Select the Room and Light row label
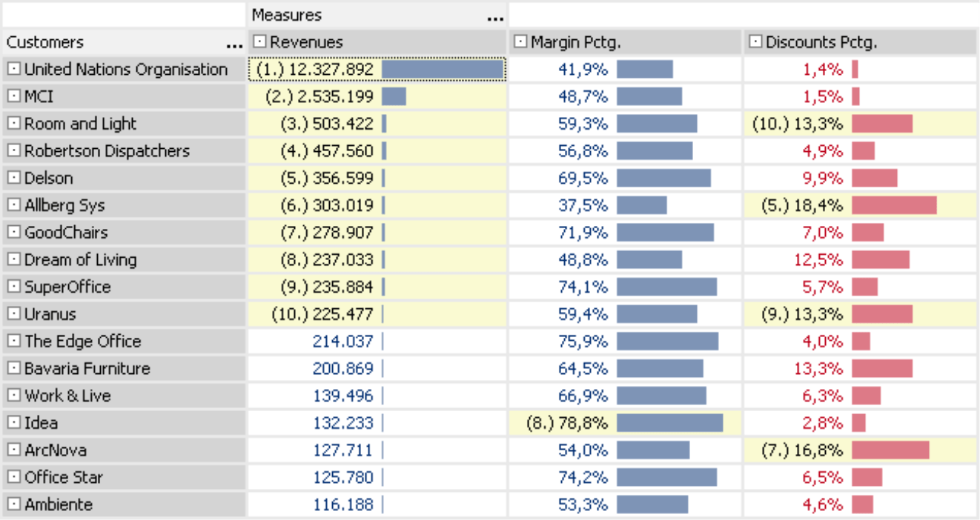The width and height of the screenshot is (980, 520). (81, 124)
